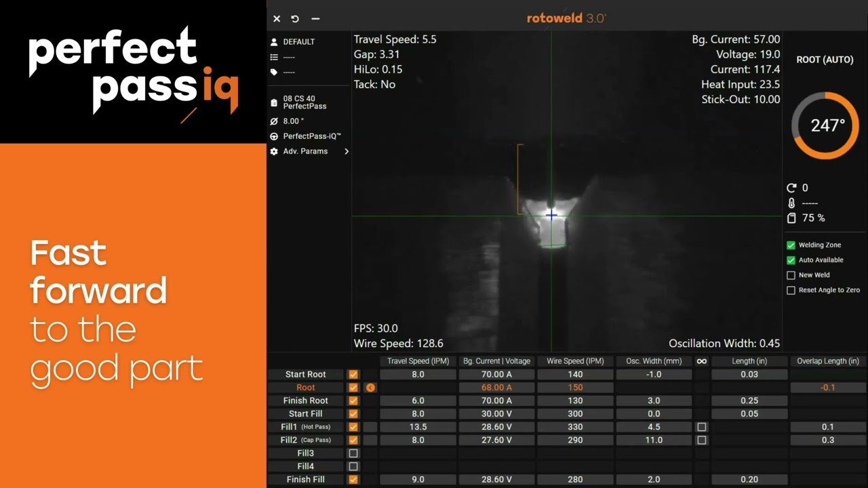Click the rotation count icon showing 0

791,188
